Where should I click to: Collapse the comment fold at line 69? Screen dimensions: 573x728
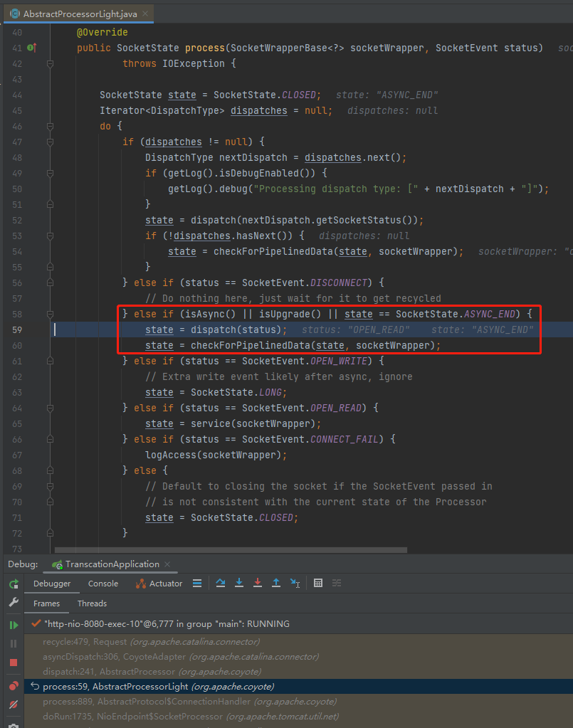pyautogui.click(x=50, y=487)
